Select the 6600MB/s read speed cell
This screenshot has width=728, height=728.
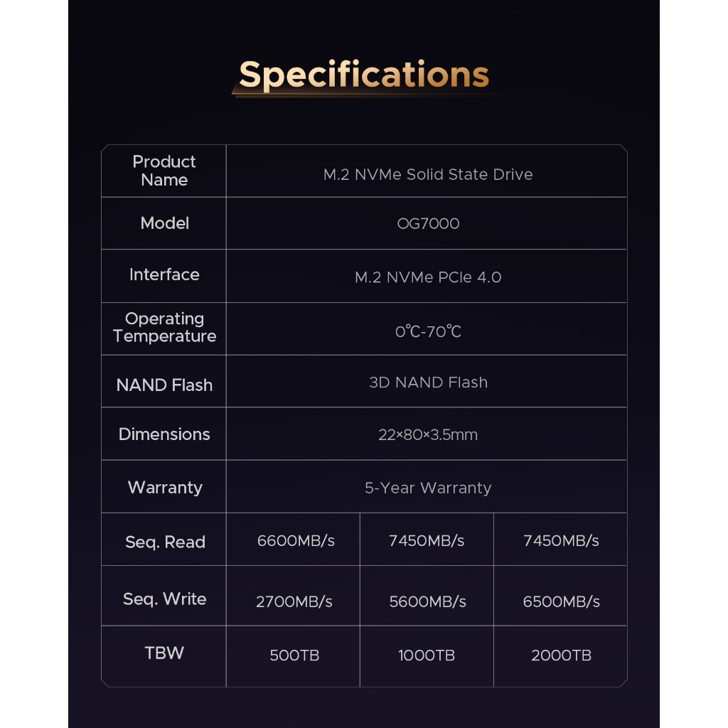295,541
